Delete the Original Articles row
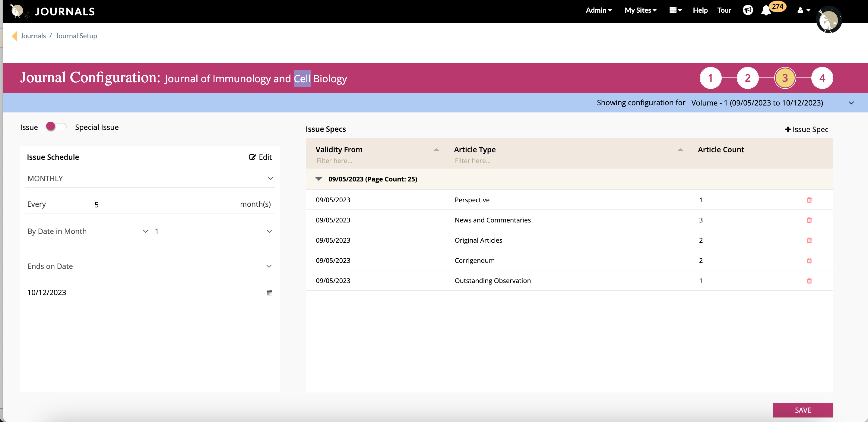 809,241
